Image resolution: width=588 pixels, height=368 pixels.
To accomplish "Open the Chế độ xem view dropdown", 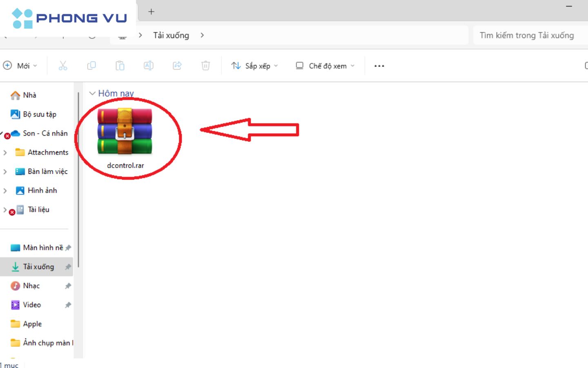I will (x=325, y=66).
